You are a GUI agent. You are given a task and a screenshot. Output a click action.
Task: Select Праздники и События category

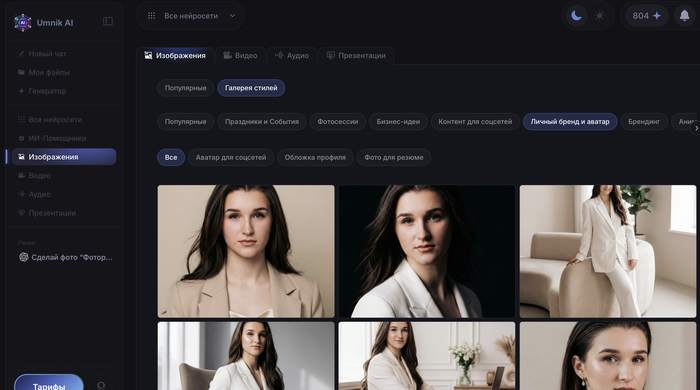(x=262, y=121)
